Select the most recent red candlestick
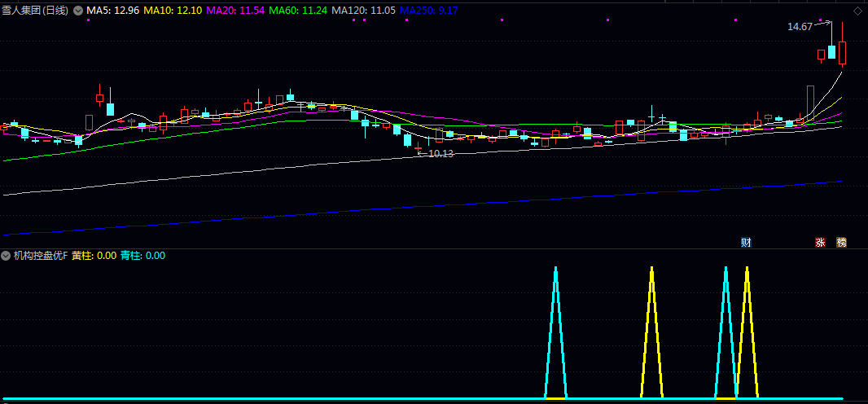Viewport: 868px width, 404px height. point(842,46)
